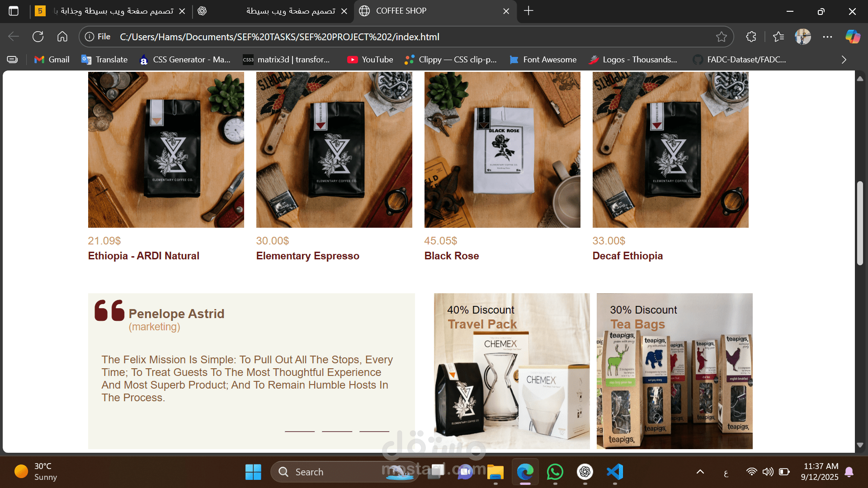Open the Elementary Espresso product title
The width and height of the screenshot is (868, 488).
pyautogui.click(x=308, y=256)
